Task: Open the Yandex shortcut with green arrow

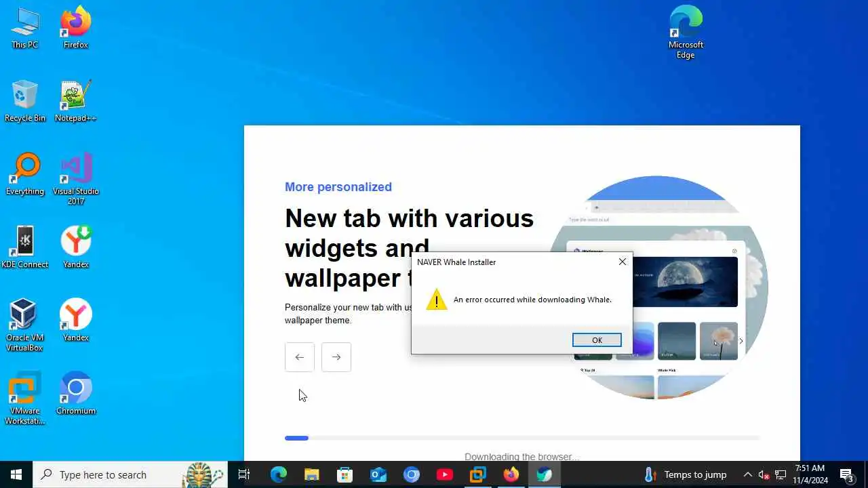Action: point(76,247)
